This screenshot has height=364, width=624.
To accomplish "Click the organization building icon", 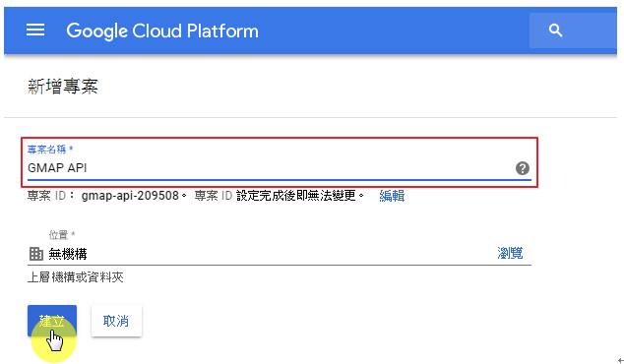I will click(36, 254).
